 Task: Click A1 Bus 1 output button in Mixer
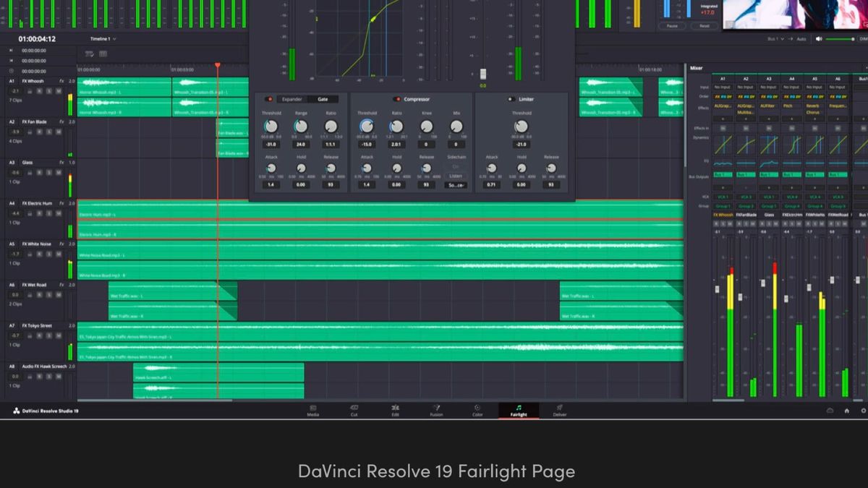pyautogui.click(x=723, y=175)
